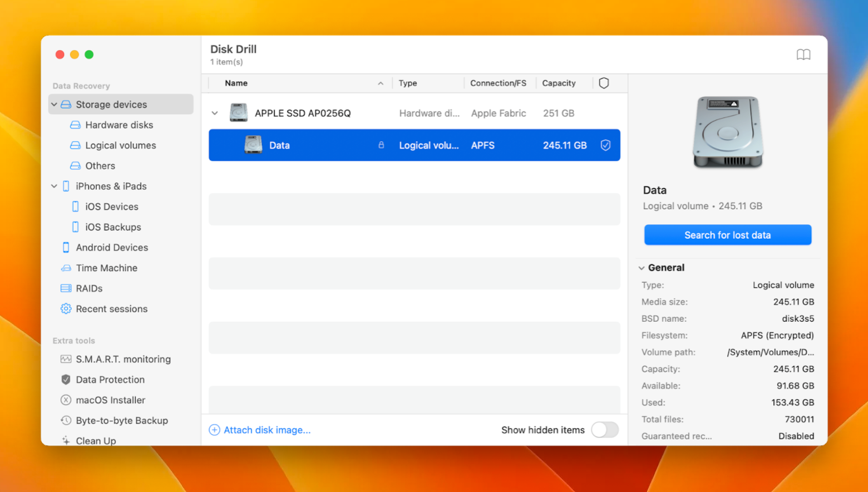Click the iOS Backups icon

click(x=76, y=227)
